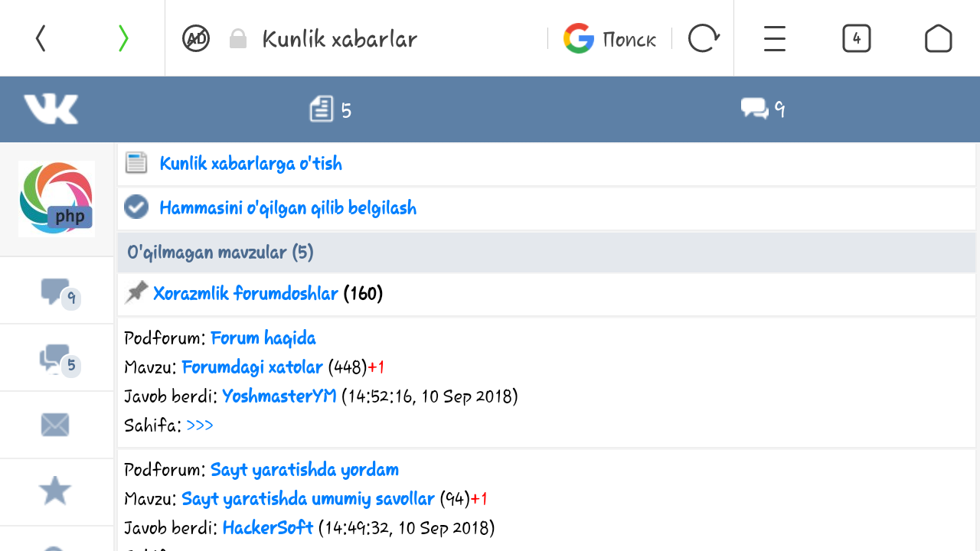
Task: Reload the page with the refresh icon
Action: [x=703, y=38]
